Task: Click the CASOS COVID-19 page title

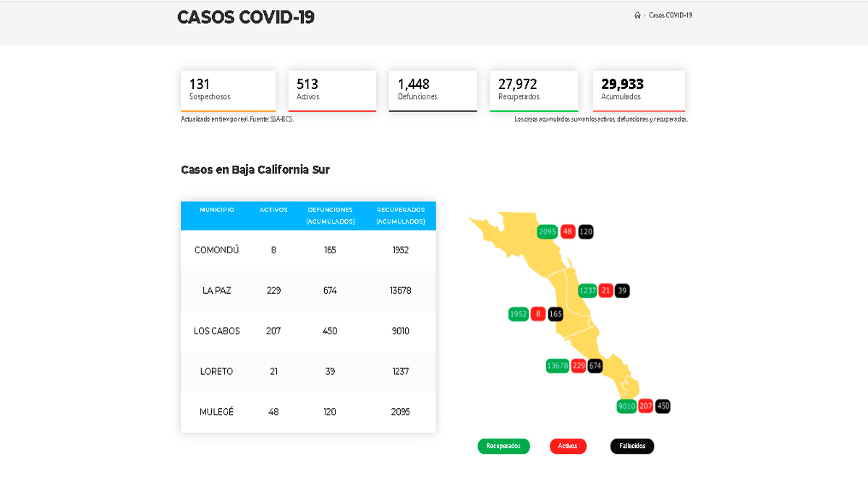Action: click(x=246, y=17)
